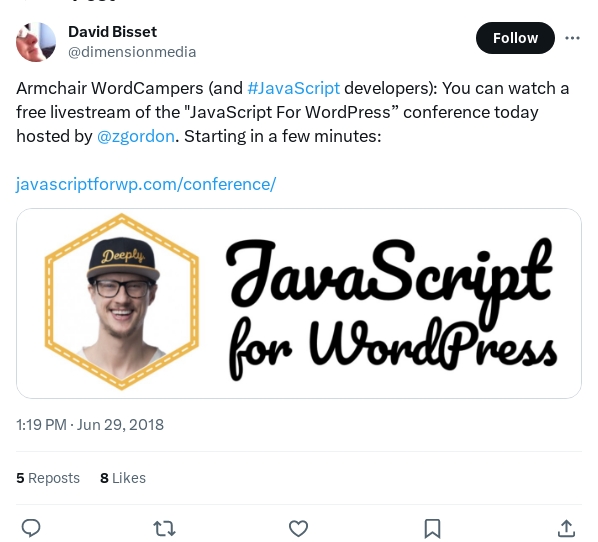
Task: Visit the @dimensionmedia handle
Action: pos(132,52)
